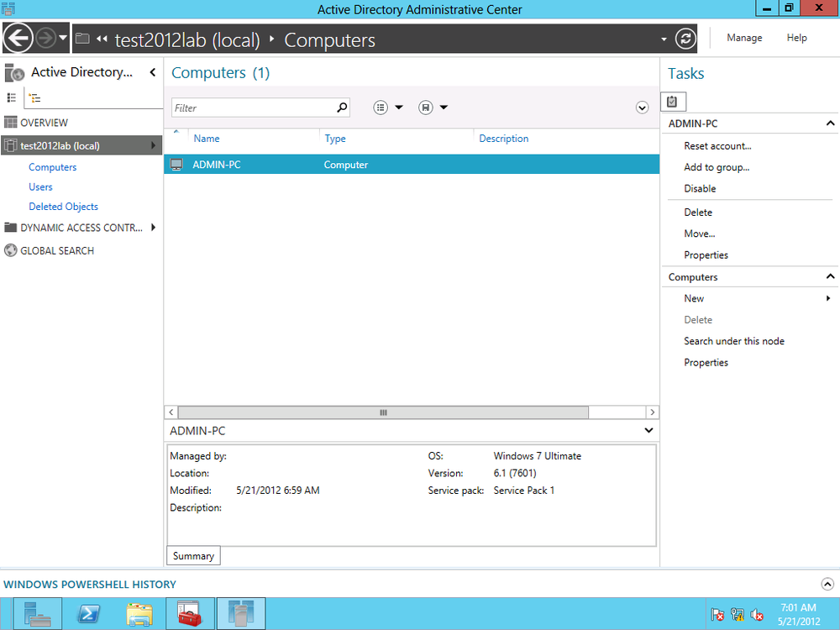Click the ADMIN-PC computer icon
The height and width of the screenshot is (630, 840).
click(x=176, y=165)
